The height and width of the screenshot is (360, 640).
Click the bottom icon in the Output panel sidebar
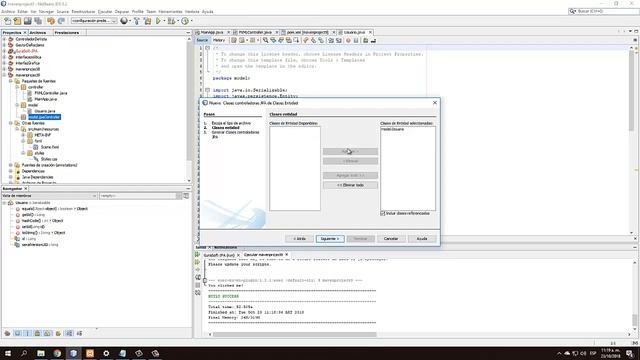tap(198, 293)
